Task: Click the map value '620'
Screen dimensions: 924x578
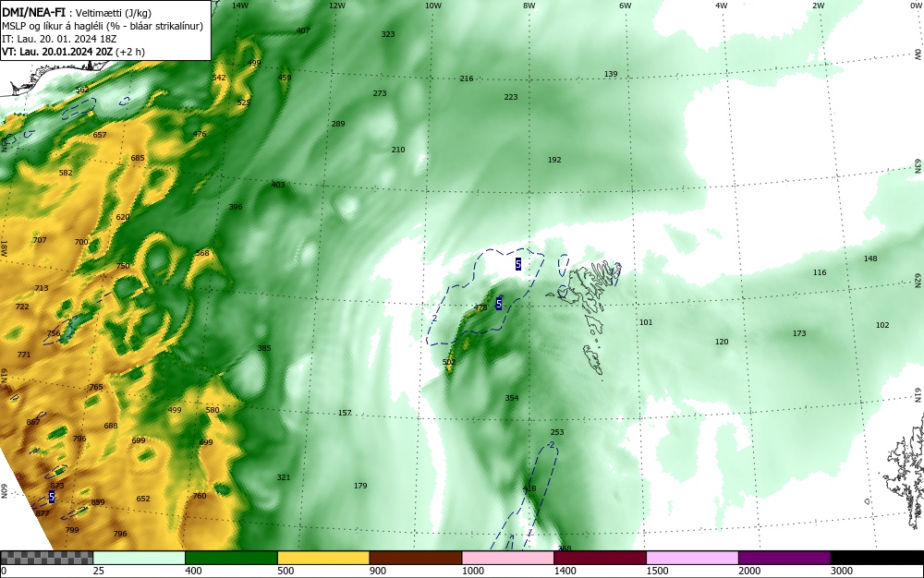Action: pyautogui.click(x=123, y=217)
